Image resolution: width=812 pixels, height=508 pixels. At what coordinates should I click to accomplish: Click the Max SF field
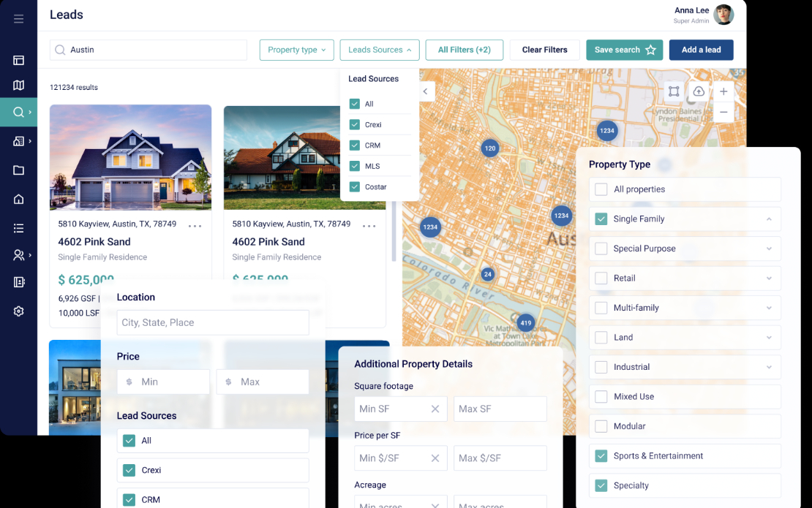click(500, 409)
